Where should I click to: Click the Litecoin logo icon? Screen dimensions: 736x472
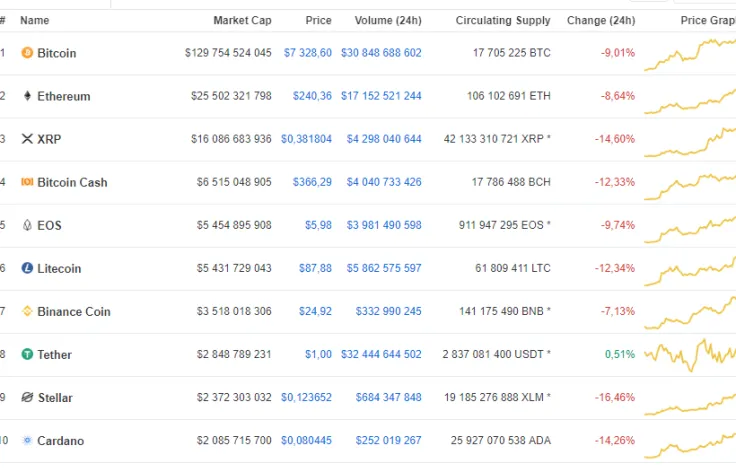click(27, 268)
